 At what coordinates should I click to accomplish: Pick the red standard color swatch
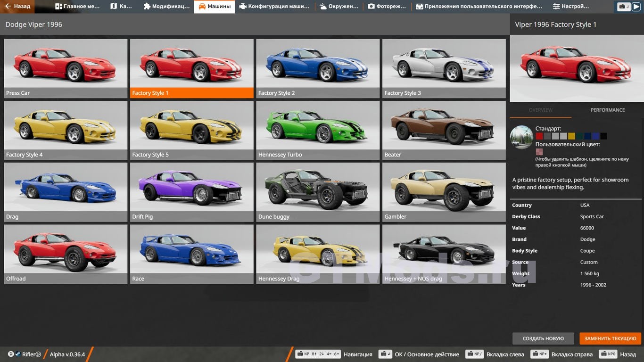coord(539,136)
